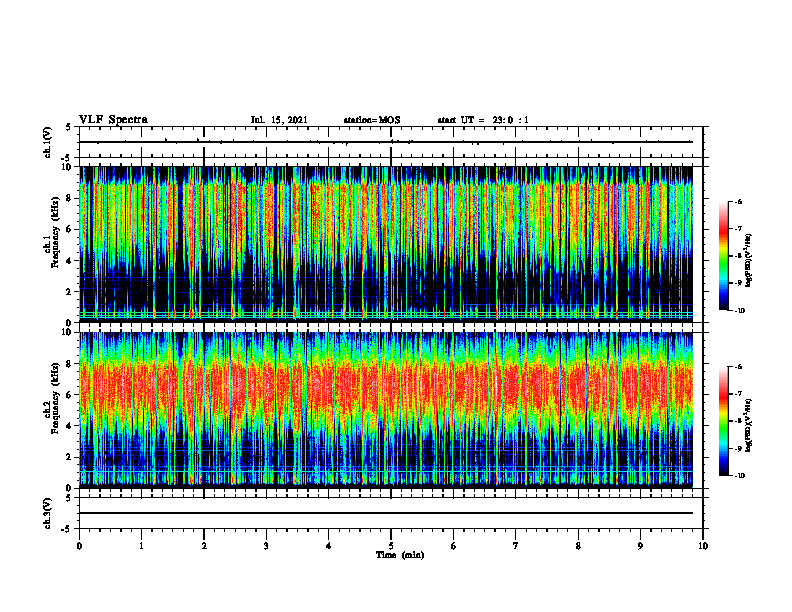The image size is (792, 612).
Task: Click time axis tick label "7"
Action: coord(516,546)
